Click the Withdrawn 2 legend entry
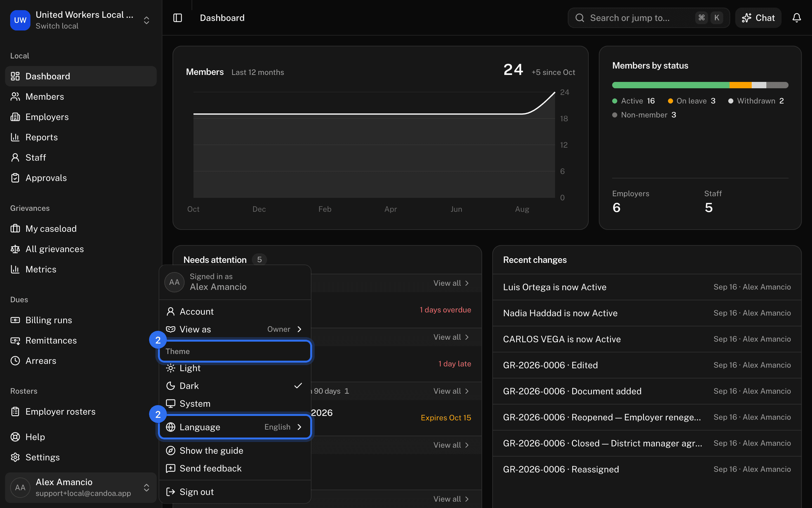Image resolution: width=812 pixels, height=508 pixels. pos(756,101)
